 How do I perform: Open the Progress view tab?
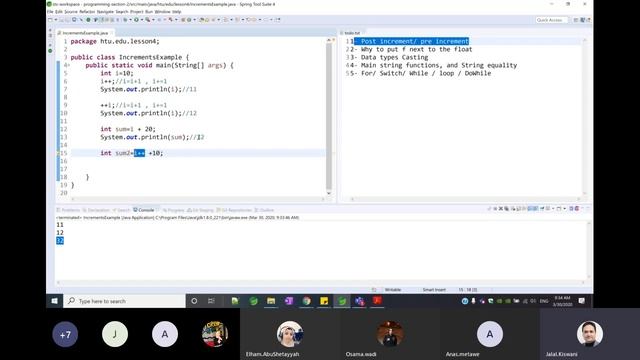pyautogui.click(x=174, y=210)
